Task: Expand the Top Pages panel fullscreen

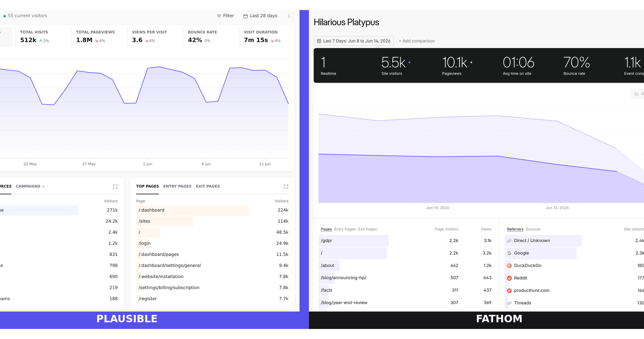Action: [286, 187]
